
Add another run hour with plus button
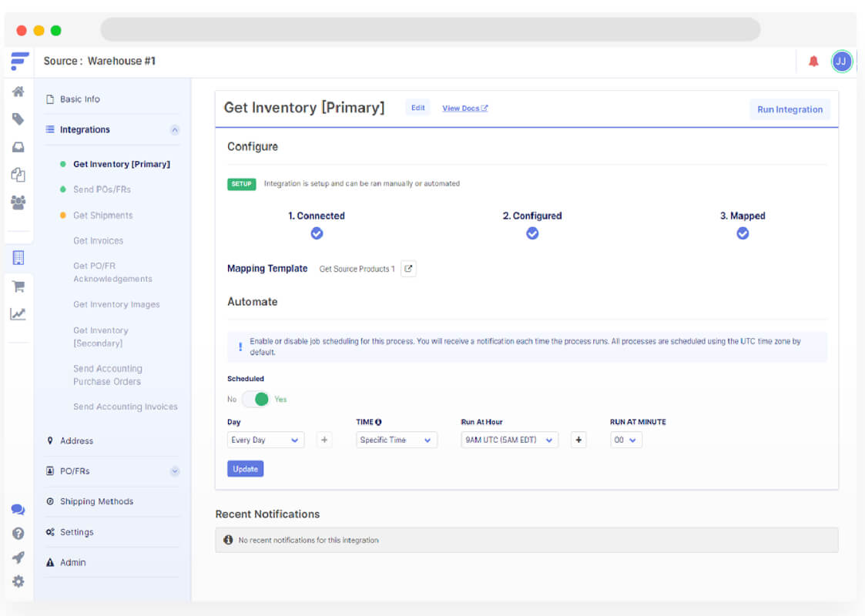(x=578, y=440)
